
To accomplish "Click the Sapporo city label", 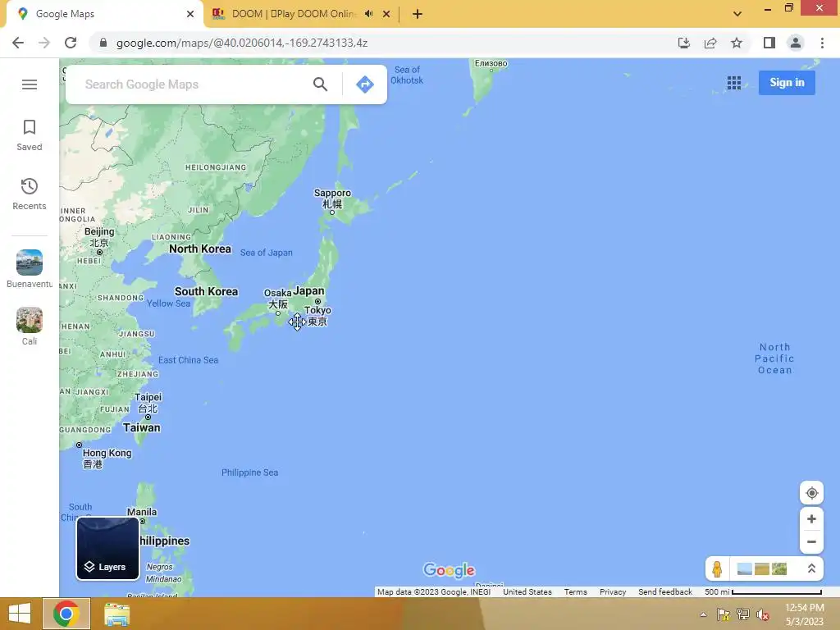I will [x=332, y=199].
